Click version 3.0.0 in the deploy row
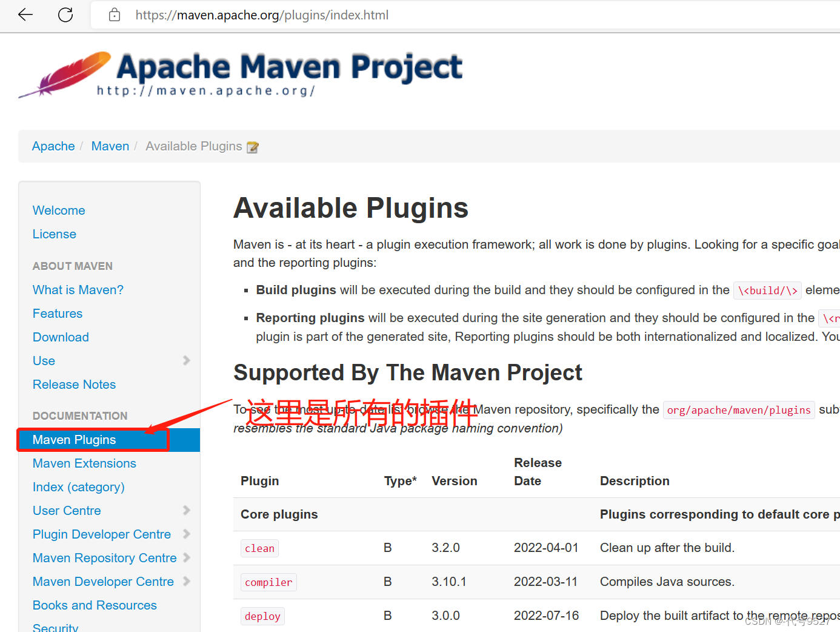This screenshot has height=632, width=840. 446,616
